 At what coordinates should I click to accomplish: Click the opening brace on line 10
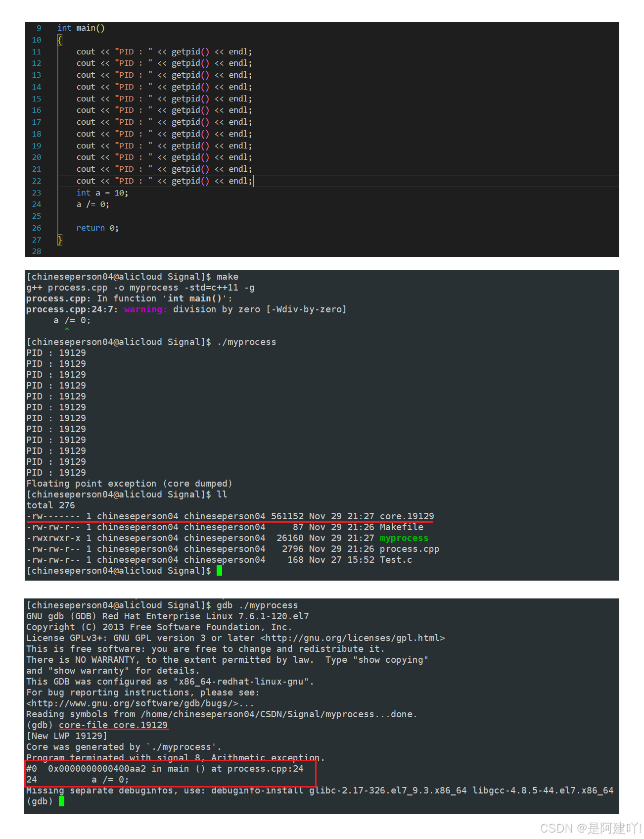60,40
